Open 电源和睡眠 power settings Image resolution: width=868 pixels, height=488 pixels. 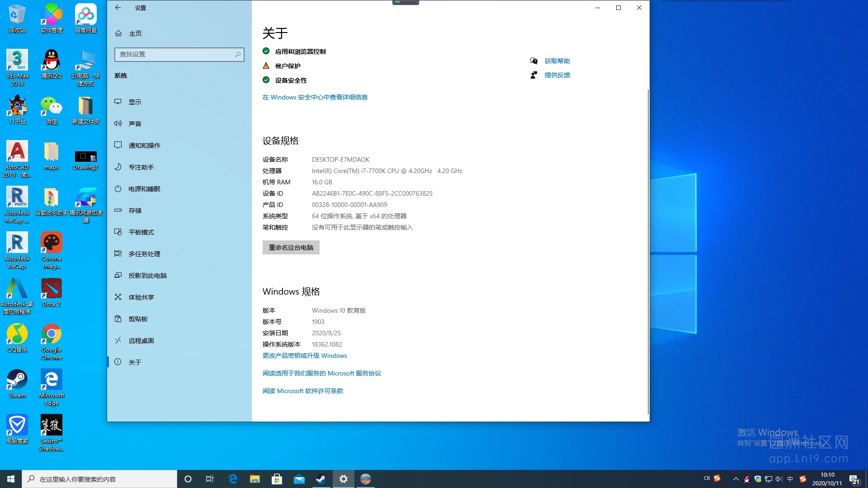point(144,189)
